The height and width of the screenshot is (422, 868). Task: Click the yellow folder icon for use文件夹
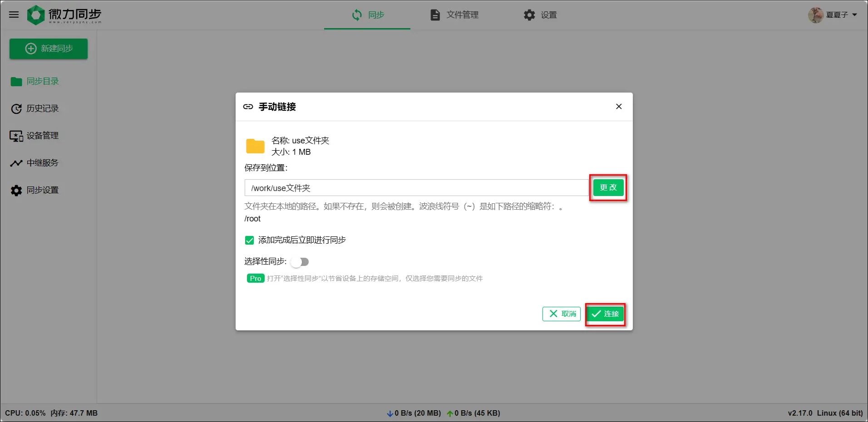(255, 146)
